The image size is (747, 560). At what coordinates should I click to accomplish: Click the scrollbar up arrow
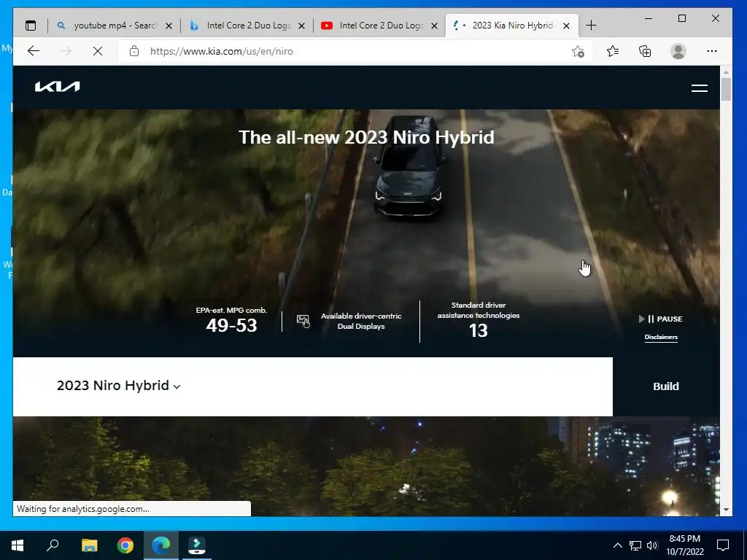726,72
